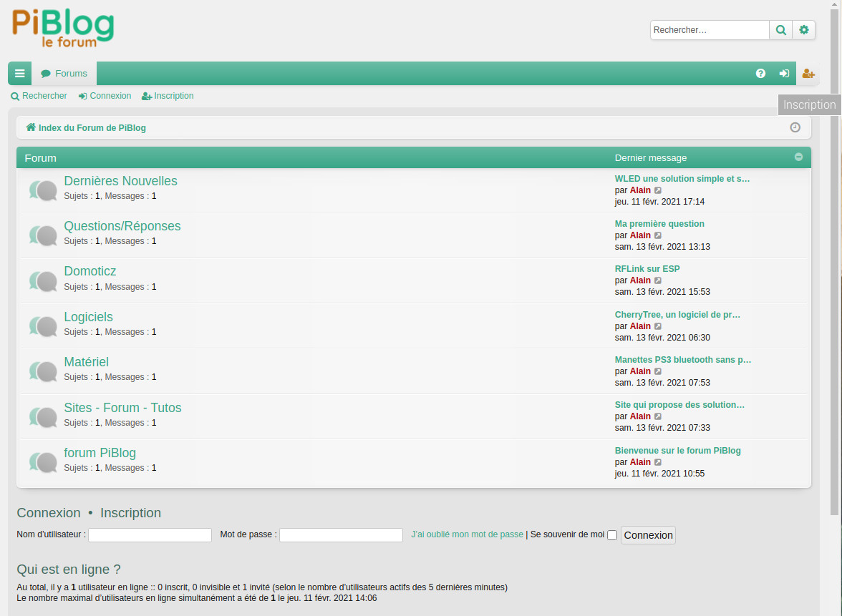The height and width of the screenshot is (616, 842).
Task: Click the register user-plus icon in navbar
Action: coord(808,74)
